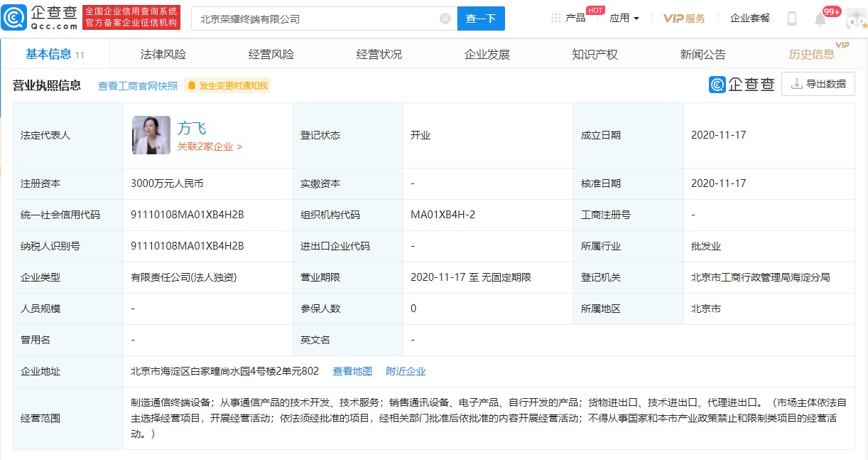Click the company search input field
868x460 pixels.
pyautogui.click(x=324, y=18)
